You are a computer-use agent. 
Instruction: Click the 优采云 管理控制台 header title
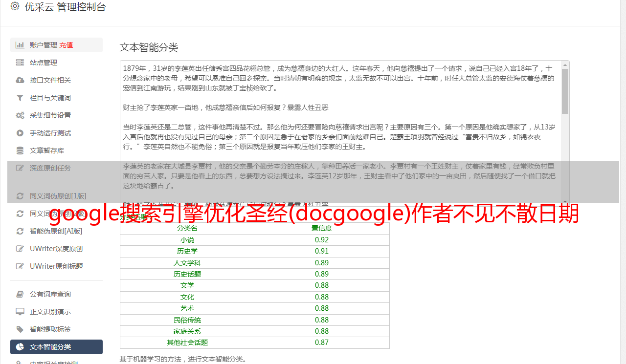point(65,7)
